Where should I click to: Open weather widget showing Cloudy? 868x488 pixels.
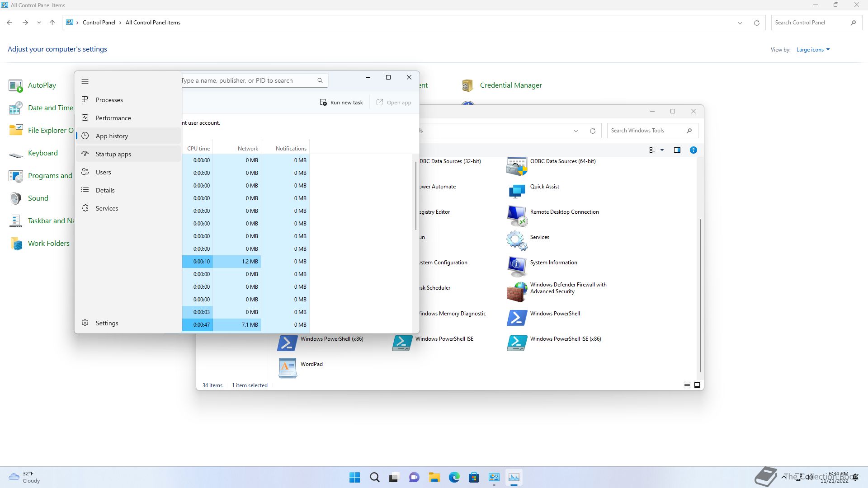[24, 477]
